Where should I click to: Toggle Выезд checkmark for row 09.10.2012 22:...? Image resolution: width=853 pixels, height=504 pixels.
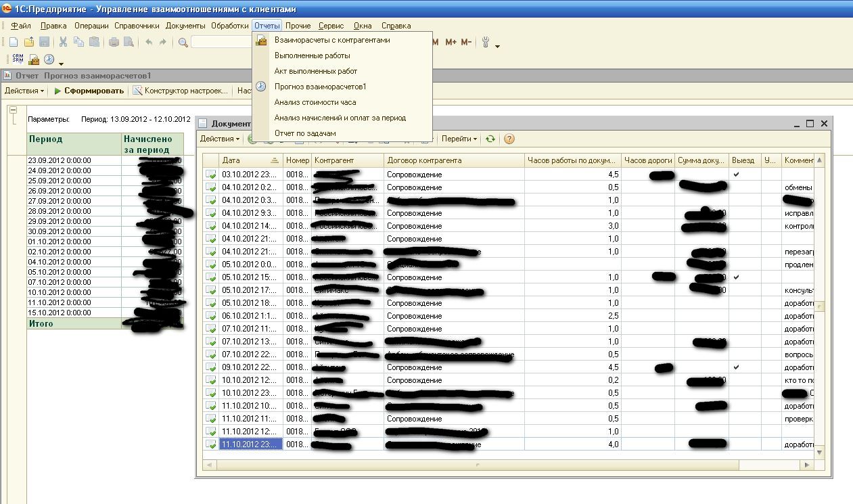pos(736,367)
